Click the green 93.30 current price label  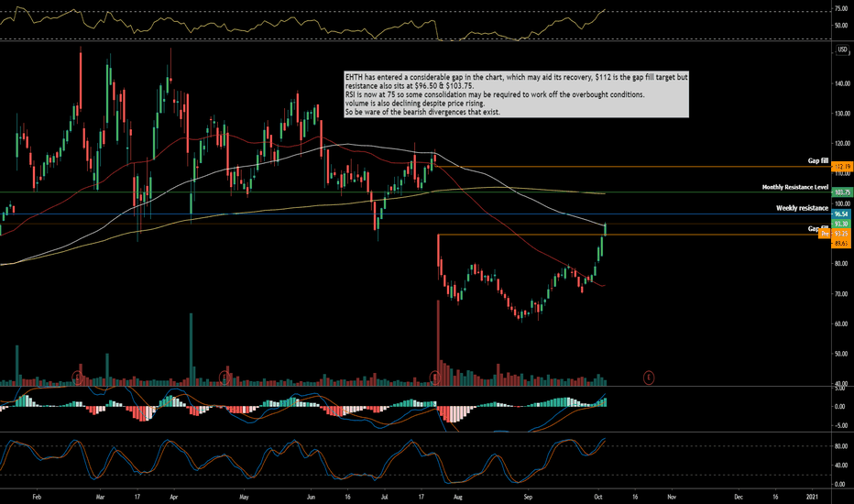842,224
